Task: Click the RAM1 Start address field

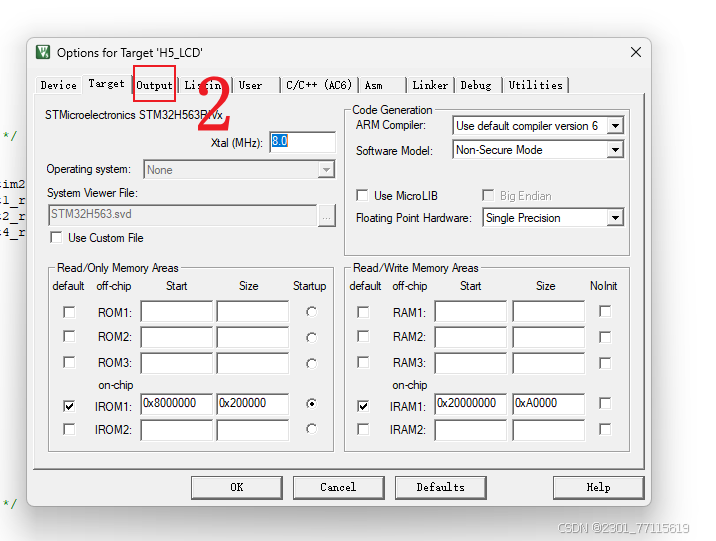Action: 470,311
